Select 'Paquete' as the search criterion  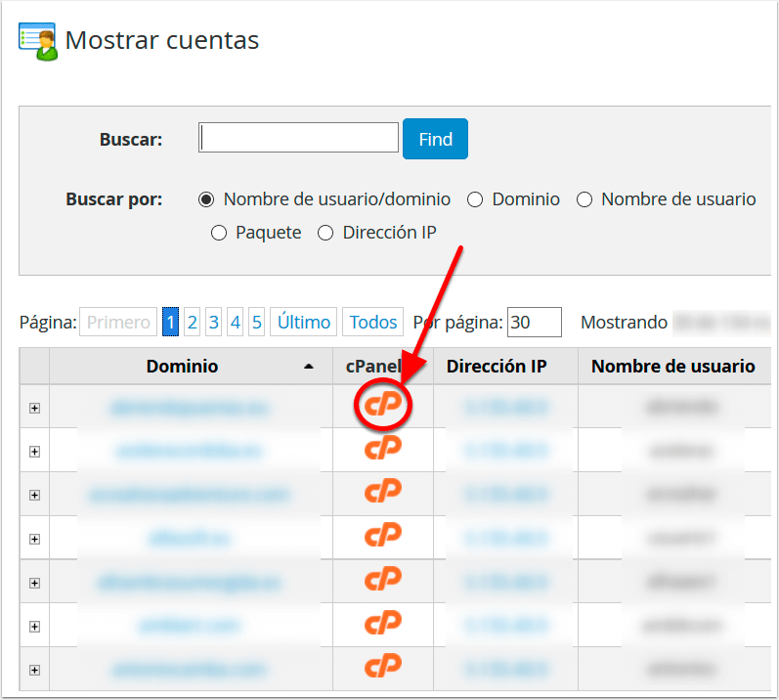click(219, 233)
